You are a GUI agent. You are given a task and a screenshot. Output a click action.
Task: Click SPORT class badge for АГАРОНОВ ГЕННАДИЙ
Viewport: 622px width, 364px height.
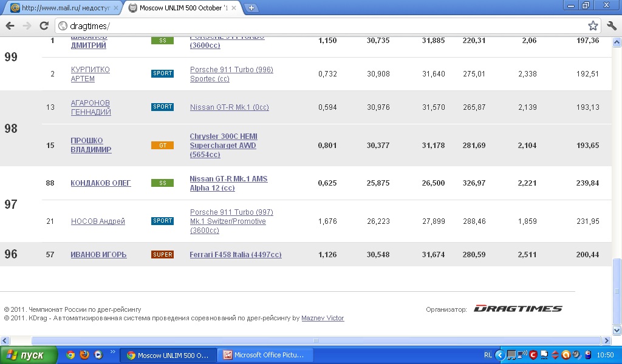162,107
